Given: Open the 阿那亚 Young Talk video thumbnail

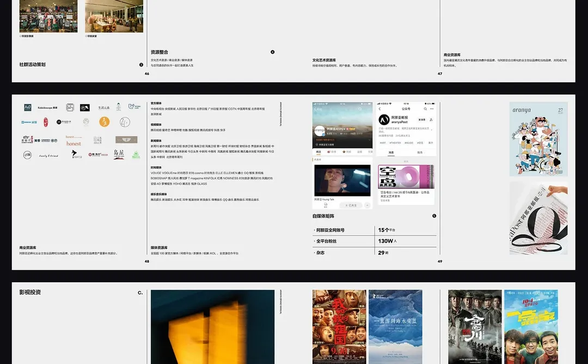Looking at the screenshot, I should 342,180.
